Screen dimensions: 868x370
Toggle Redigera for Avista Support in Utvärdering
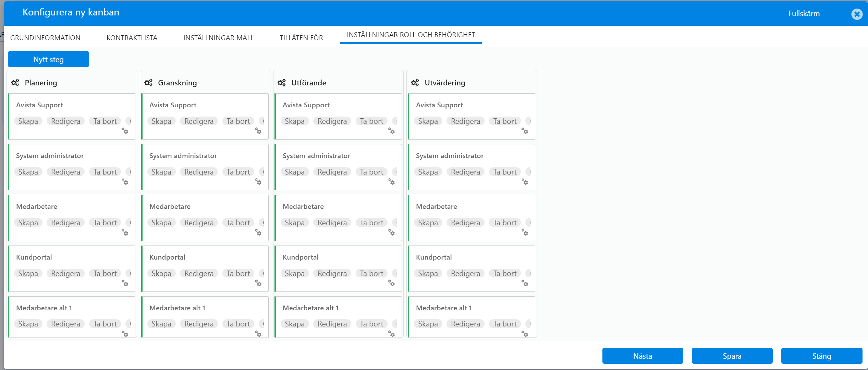[x=465, y=121]
